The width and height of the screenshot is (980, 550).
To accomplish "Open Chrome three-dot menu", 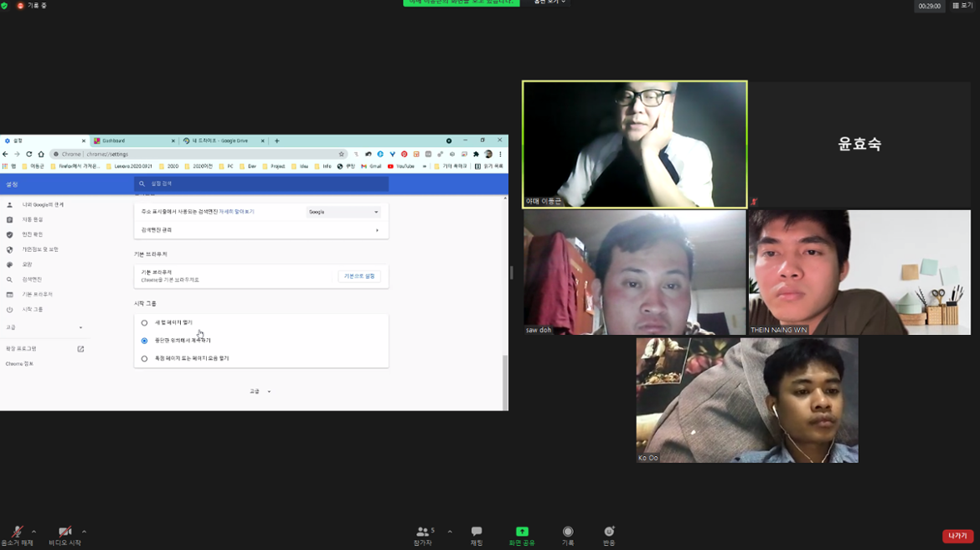I will (x=500, y=154).
